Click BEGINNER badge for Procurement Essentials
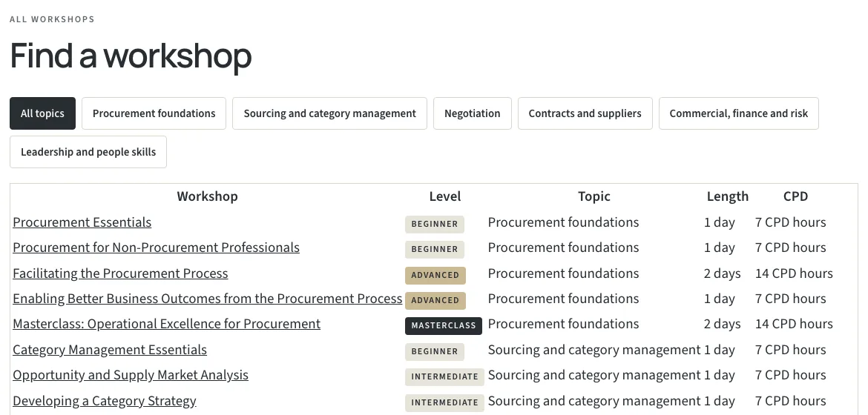This screenshot has height=415, width=868. [x=435, y=224]
